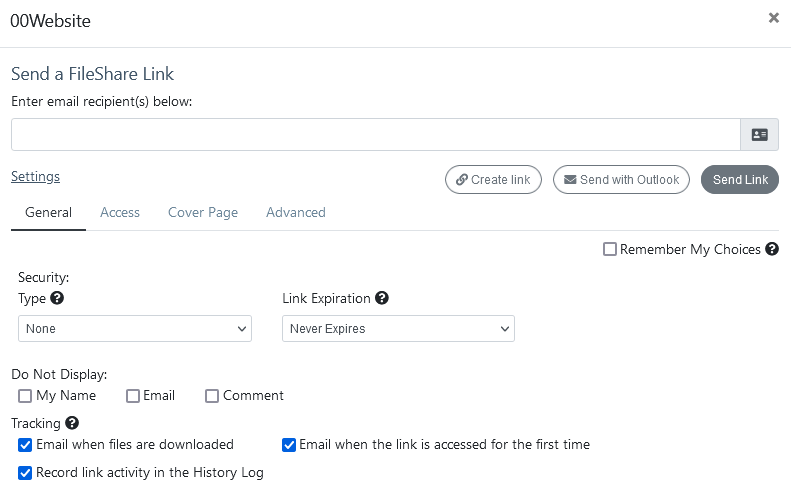Uncheck Record link activity in History Log
The height and width of the screenshot is (495, 791).
pos(25,473)
